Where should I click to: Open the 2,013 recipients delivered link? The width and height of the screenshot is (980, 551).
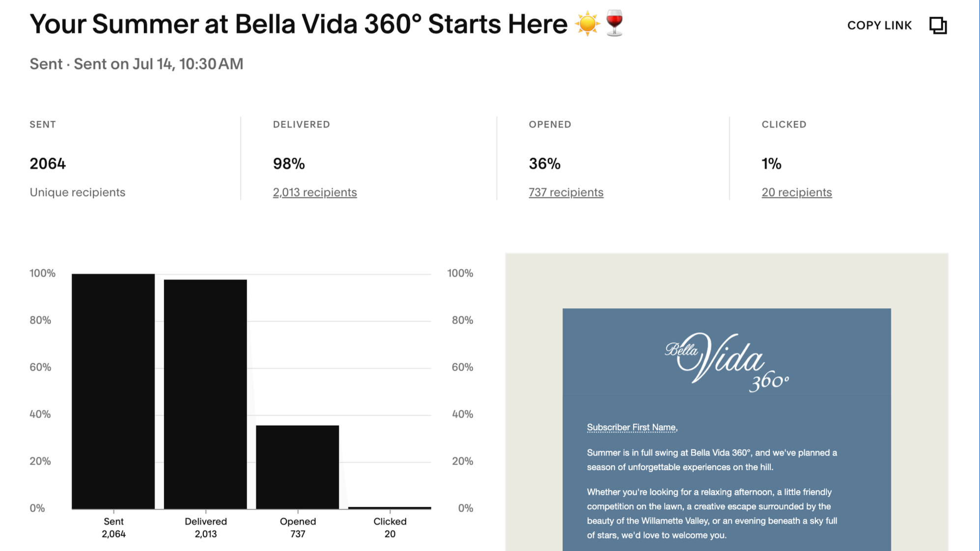tap(315, 192)
